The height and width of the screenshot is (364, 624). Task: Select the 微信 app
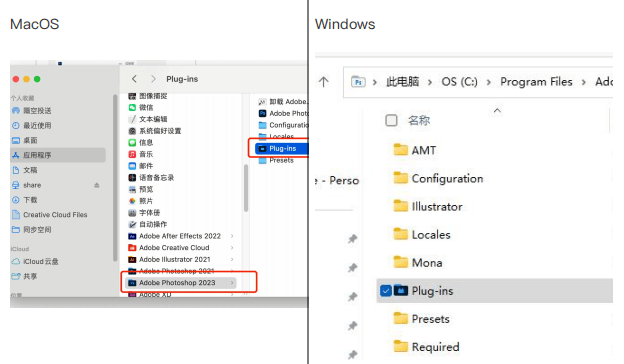(141, 107)
